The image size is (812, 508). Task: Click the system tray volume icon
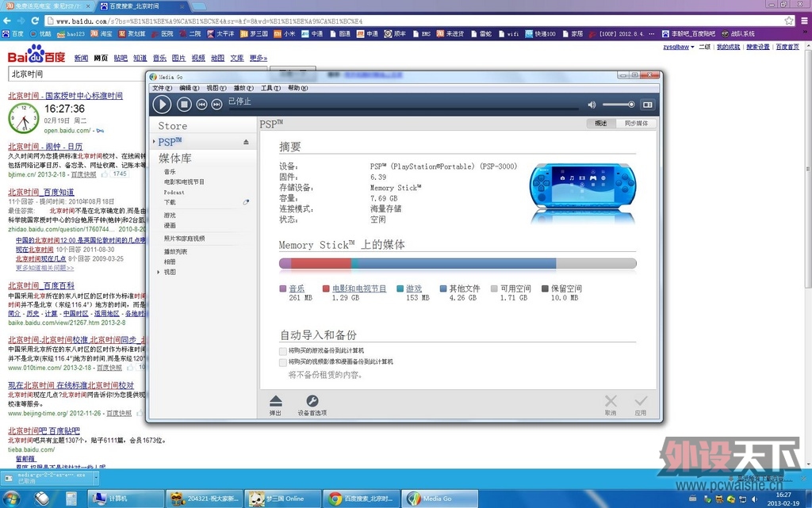tap(755, 499)
